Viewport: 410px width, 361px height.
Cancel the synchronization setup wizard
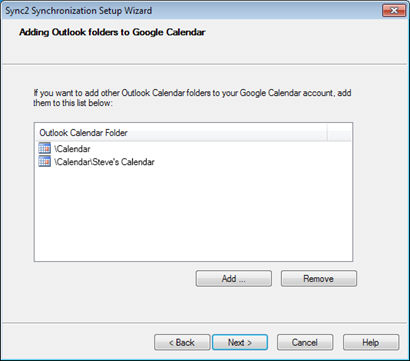tap(305, 342)
